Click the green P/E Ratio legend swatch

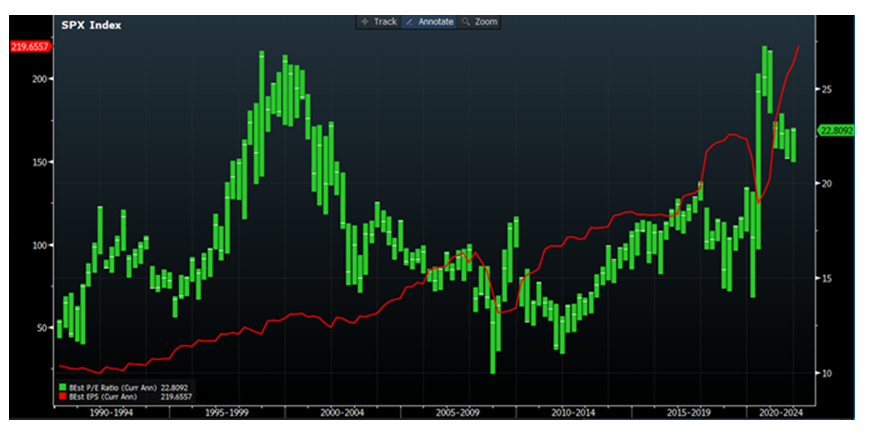pyautogui.click(x=62, y=387)
